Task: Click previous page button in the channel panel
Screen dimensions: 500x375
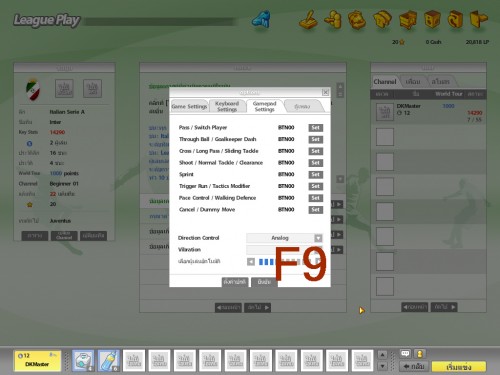Action: click(415, 307)
